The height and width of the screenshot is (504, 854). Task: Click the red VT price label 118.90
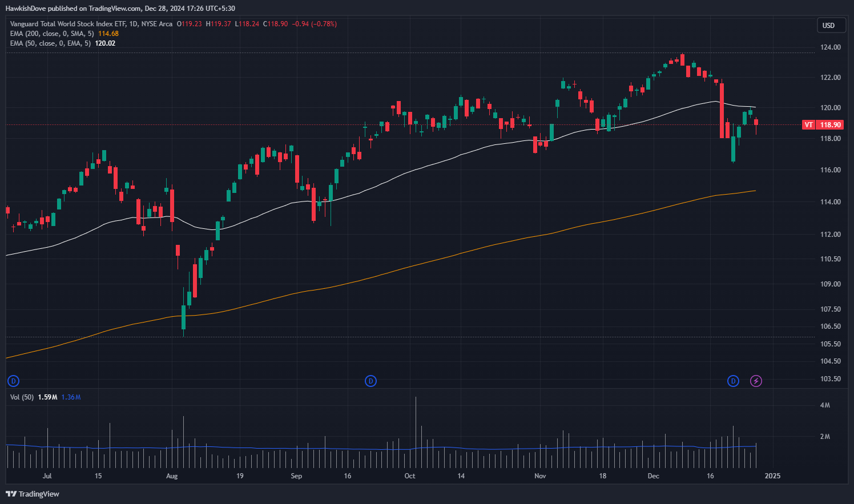[823, 124]
